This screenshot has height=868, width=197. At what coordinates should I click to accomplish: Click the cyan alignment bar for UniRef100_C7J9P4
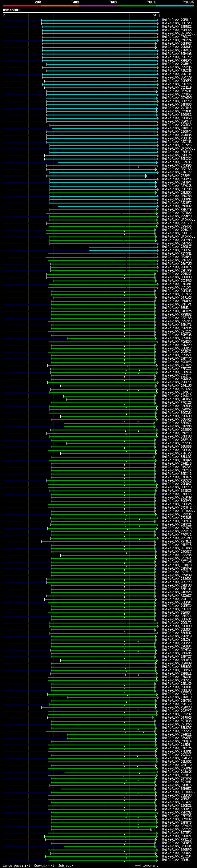point(97,176)
